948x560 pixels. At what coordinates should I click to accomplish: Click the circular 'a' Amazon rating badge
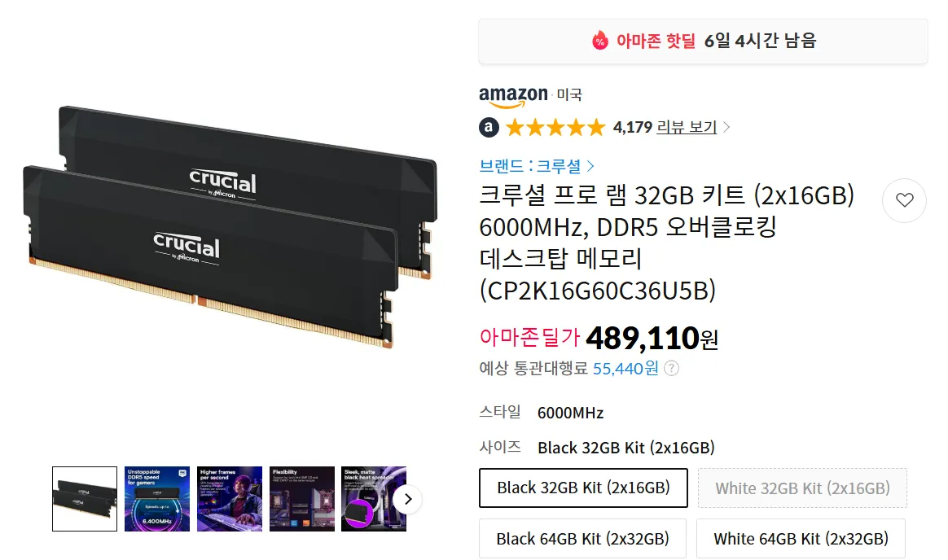pyautogui.click(x=489, y=128)
